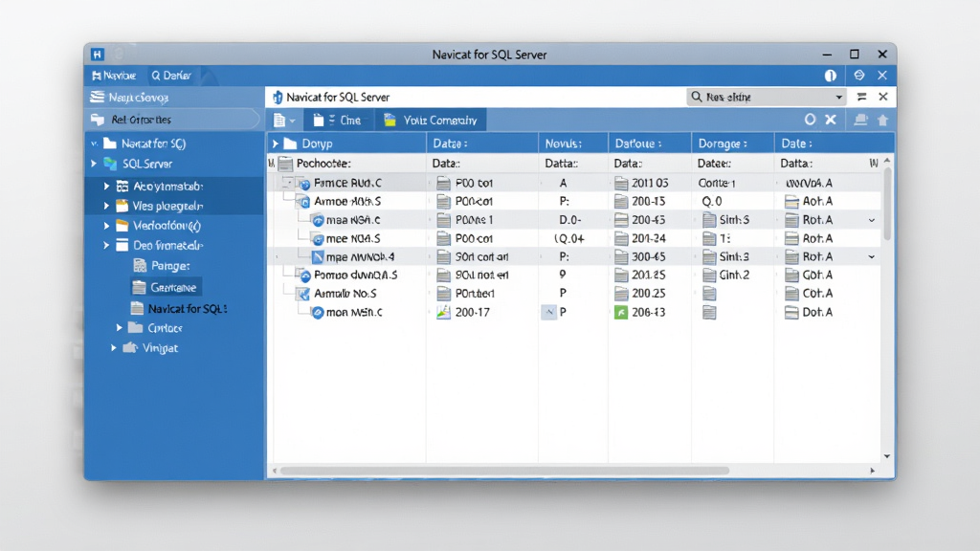The image size is (980, 551).
Task: Click the X cancel icon in toolbar
Action: point(831,120)
